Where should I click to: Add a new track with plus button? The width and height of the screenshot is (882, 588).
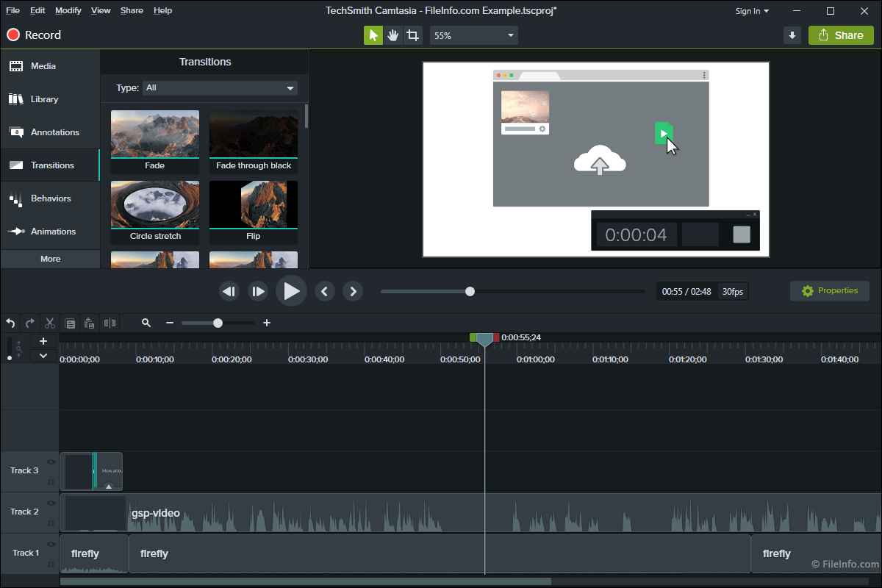[43, 341]
